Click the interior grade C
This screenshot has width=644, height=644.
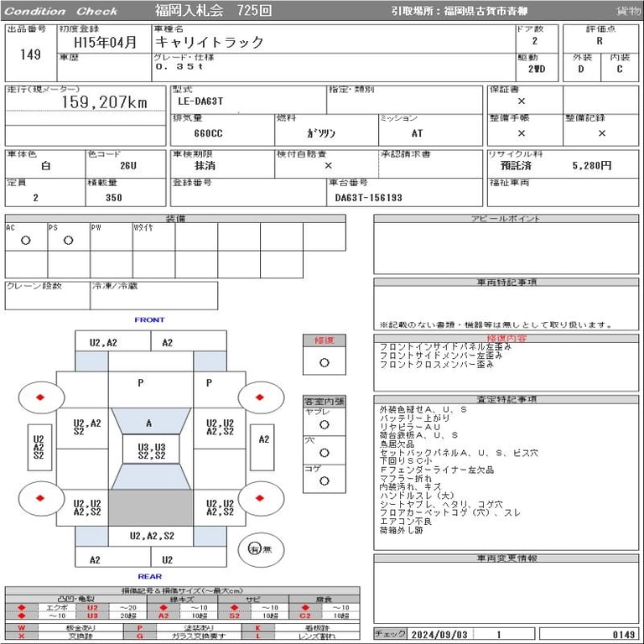(x=620, y=69)
